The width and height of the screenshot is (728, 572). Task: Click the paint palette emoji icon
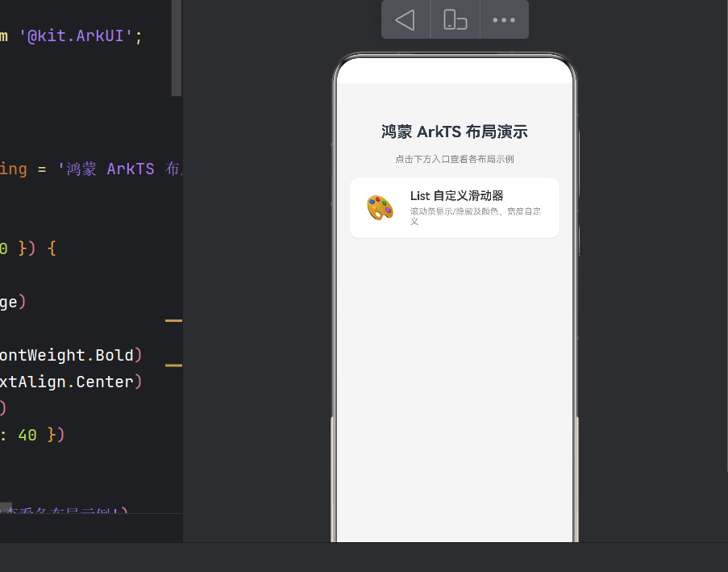click(381, 207)
